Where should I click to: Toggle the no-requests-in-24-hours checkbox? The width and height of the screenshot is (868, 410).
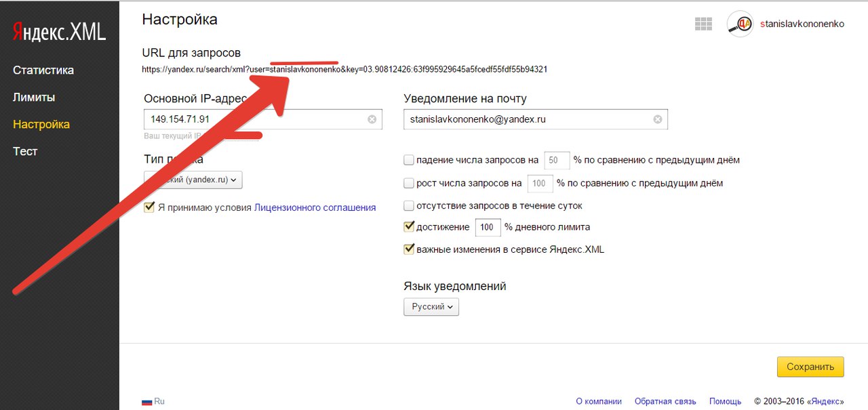[x=409, y=205]
